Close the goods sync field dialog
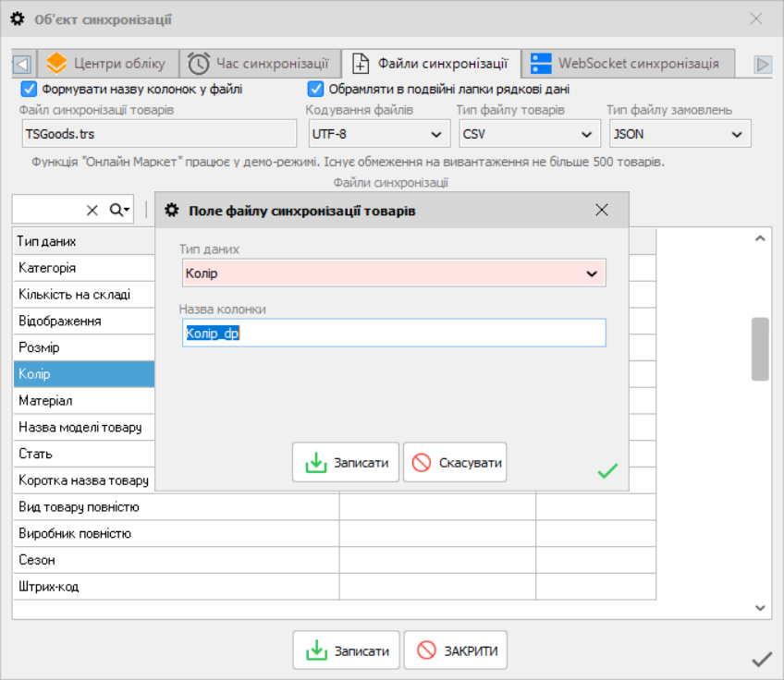The image size is (784, 680). click(602, 210)
